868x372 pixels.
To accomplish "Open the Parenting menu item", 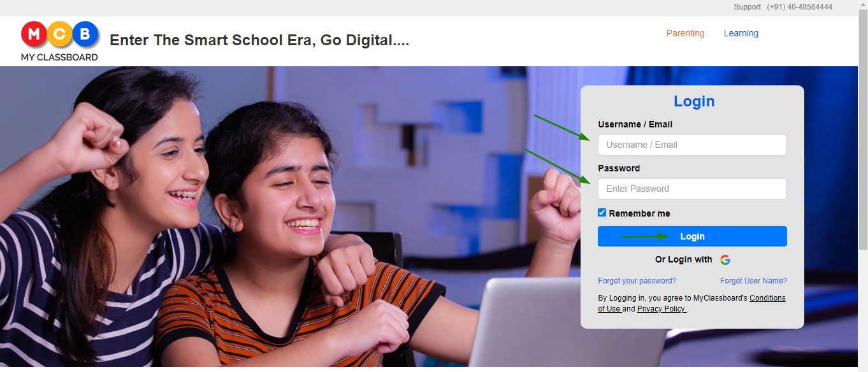I will [x=685, y=33].
